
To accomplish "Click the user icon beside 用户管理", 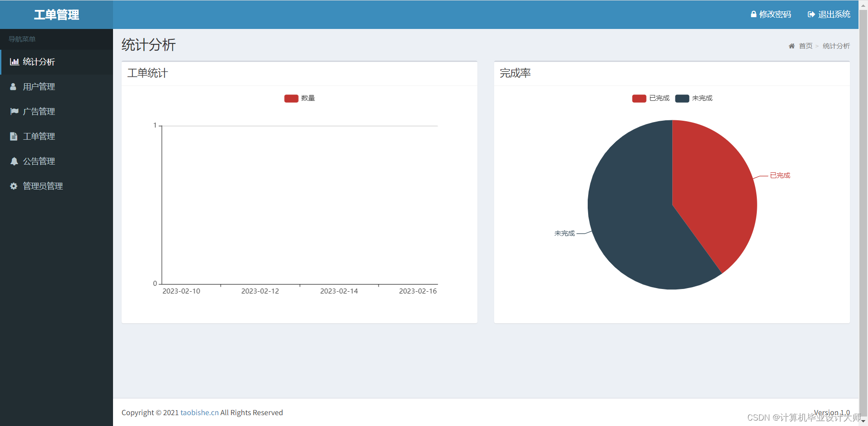I will [14, 87].
